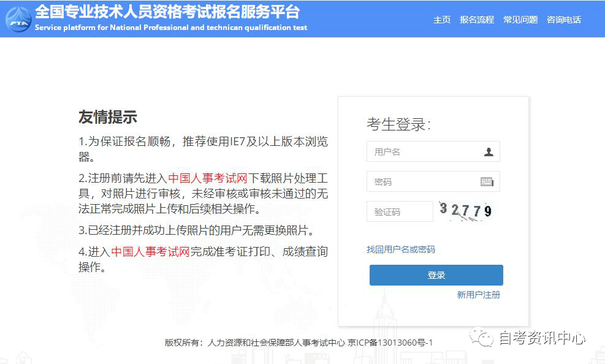Go to 主页 in the top navigation
Viewport: 605px width, 364px height.
pos(442,20)
